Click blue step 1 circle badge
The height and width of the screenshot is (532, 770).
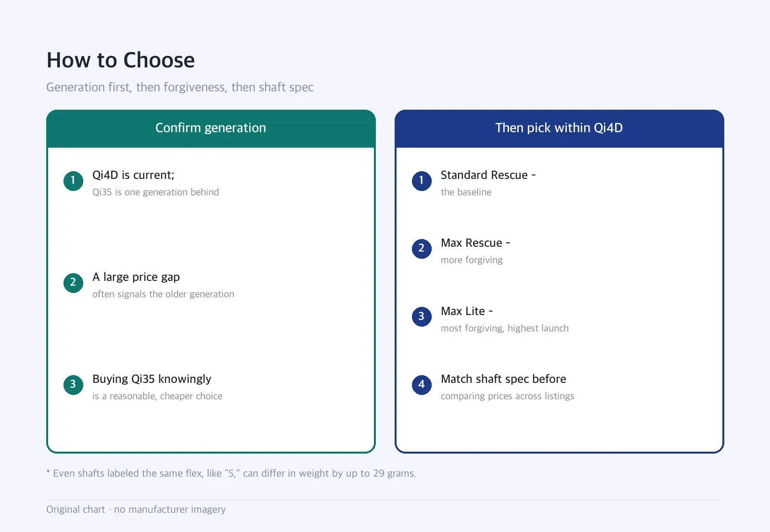[422, 181]
